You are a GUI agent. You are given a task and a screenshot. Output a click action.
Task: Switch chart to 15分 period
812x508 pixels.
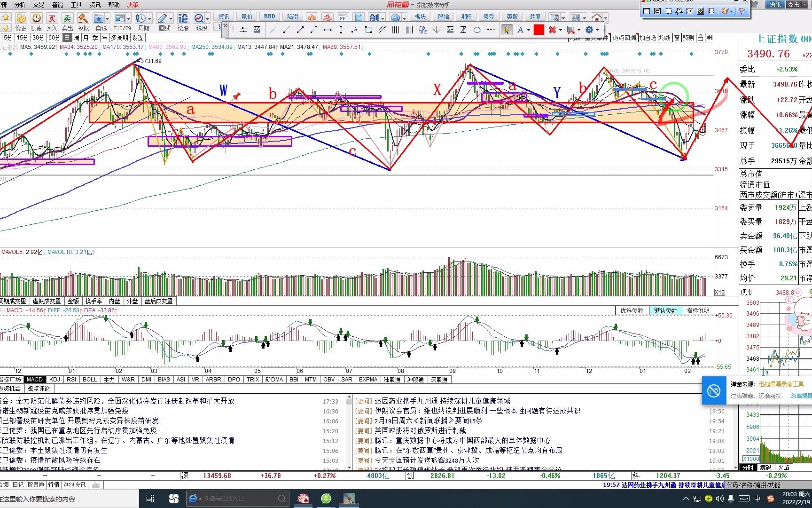[x=23, y=38]
